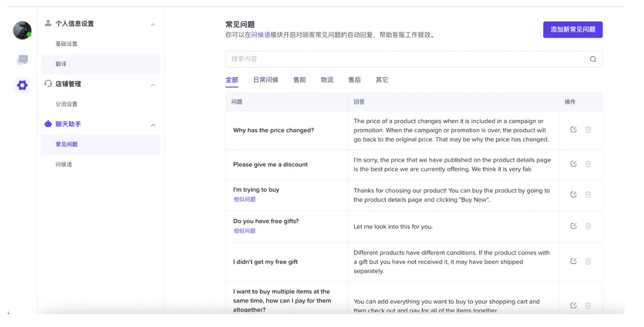644x327 pixels.
Task: Click the 'Let me look into this for you.' answer
Action: pyautogui.click(x=393, y=227)
